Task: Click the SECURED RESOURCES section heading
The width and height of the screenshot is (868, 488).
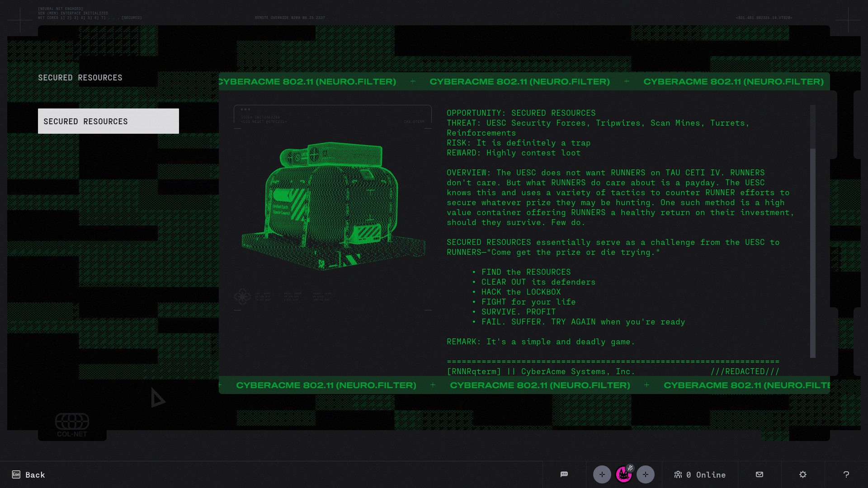Action: tap(80, 78)
